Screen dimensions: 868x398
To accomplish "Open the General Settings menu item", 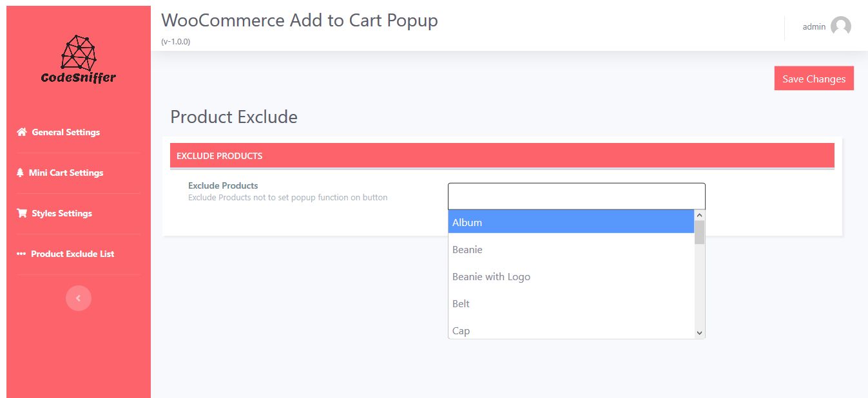I will pos(66,132).
